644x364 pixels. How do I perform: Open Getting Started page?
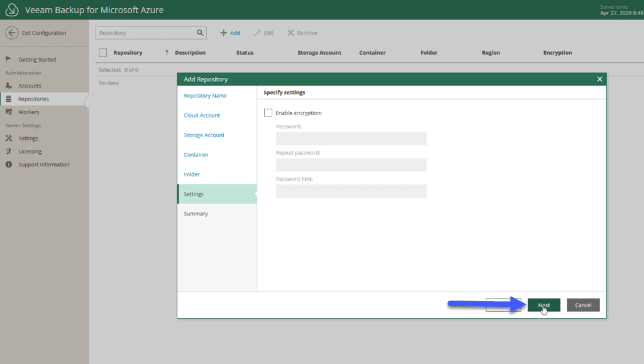click(x=37, y=60)
